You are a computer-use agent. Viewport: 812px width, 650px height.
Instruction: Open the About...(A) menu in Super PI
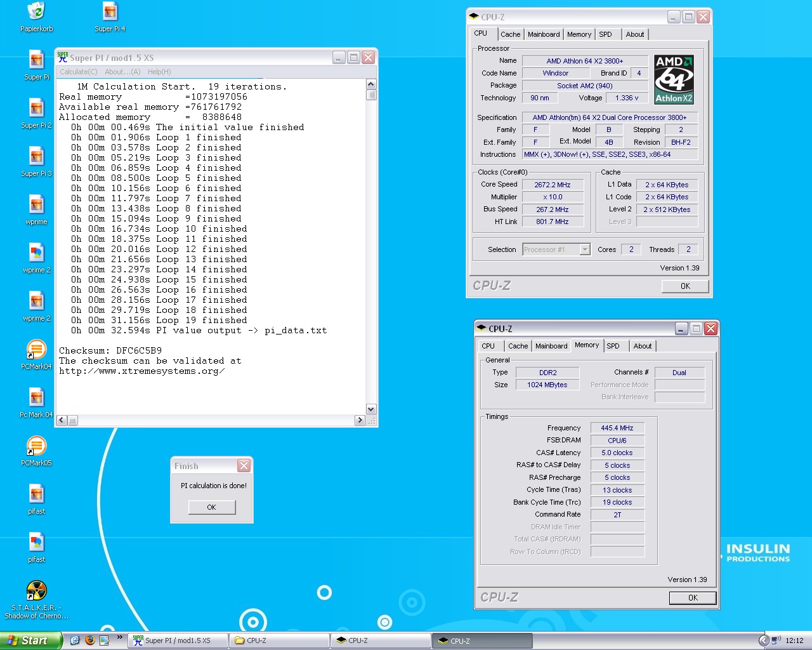pos(122,72)
